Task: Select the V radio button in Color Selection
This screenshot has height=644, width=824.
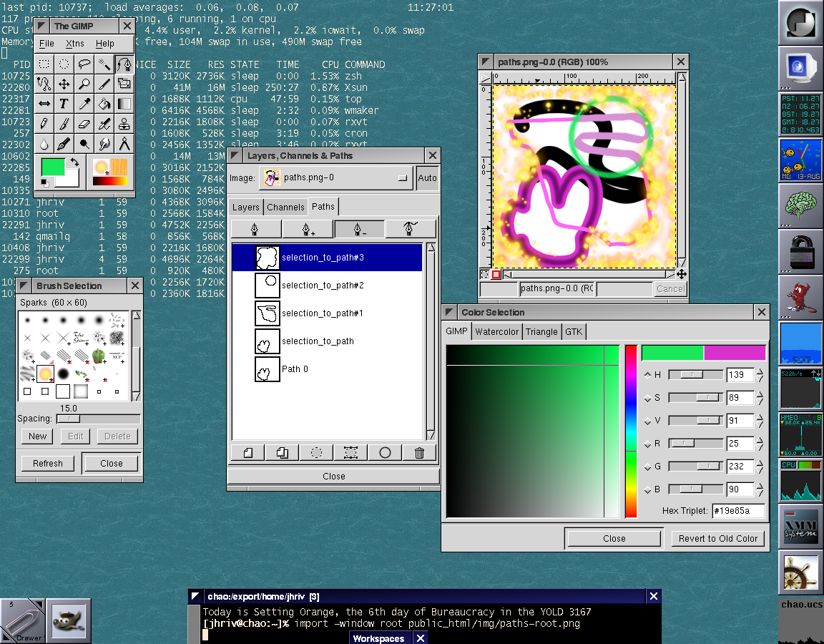Action: click(647, 421)
